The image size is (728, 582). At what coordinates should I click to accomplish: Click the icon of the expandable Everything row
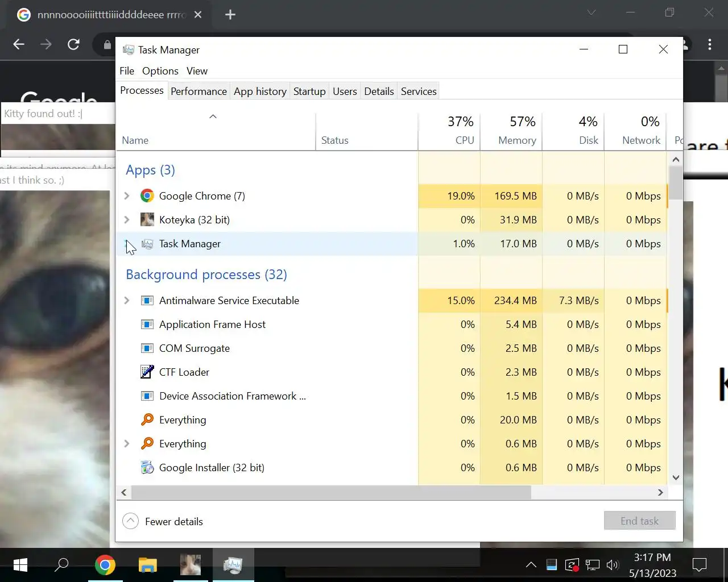(x=147, y=443)
